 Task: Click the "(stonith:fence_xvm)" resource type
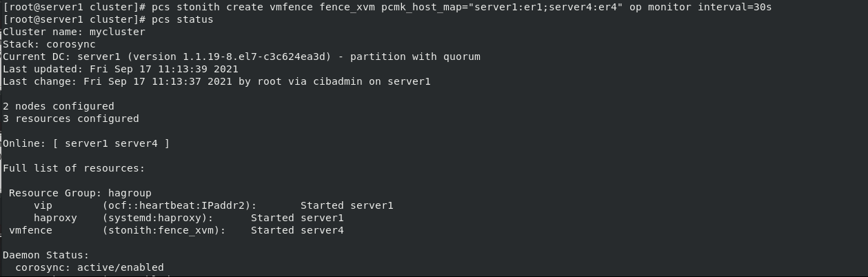pyautogui.click(x=164, y=230)
